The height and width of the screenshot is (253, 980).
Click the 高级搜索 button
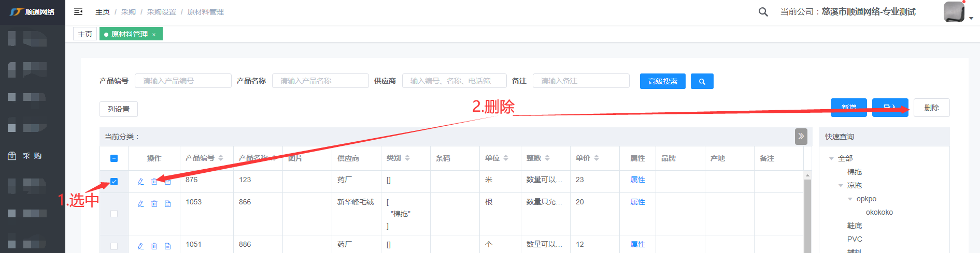pos(662,81)
